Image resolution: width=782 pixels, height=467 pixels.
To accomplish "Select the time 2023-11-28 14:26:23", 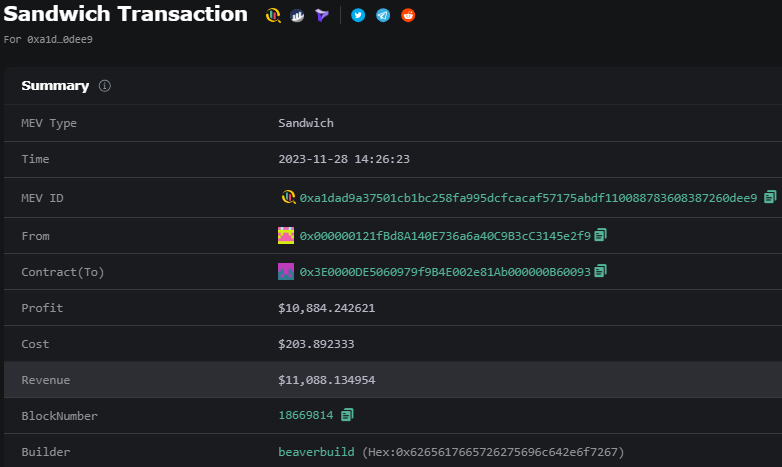I will point(344,159).
